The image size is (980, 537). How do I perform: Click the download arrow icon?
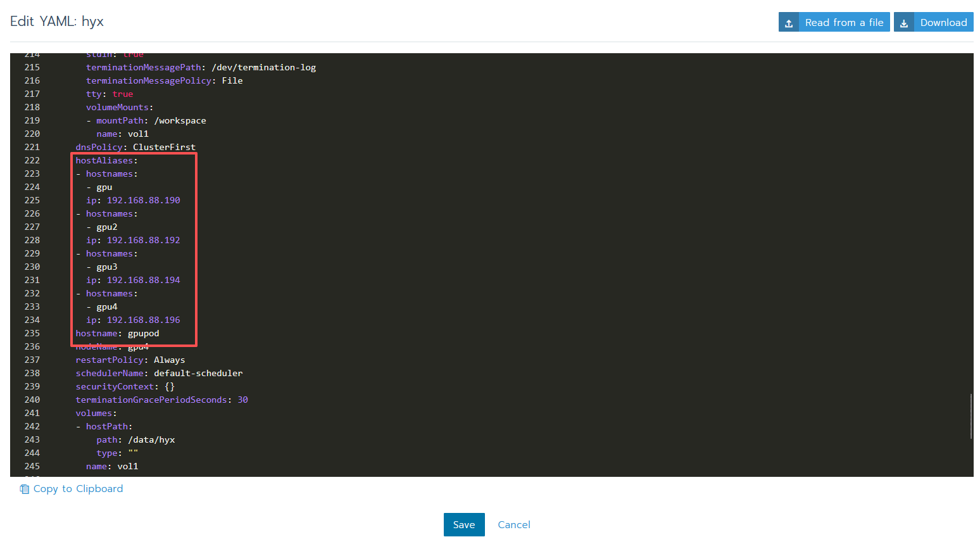point(904,23)
